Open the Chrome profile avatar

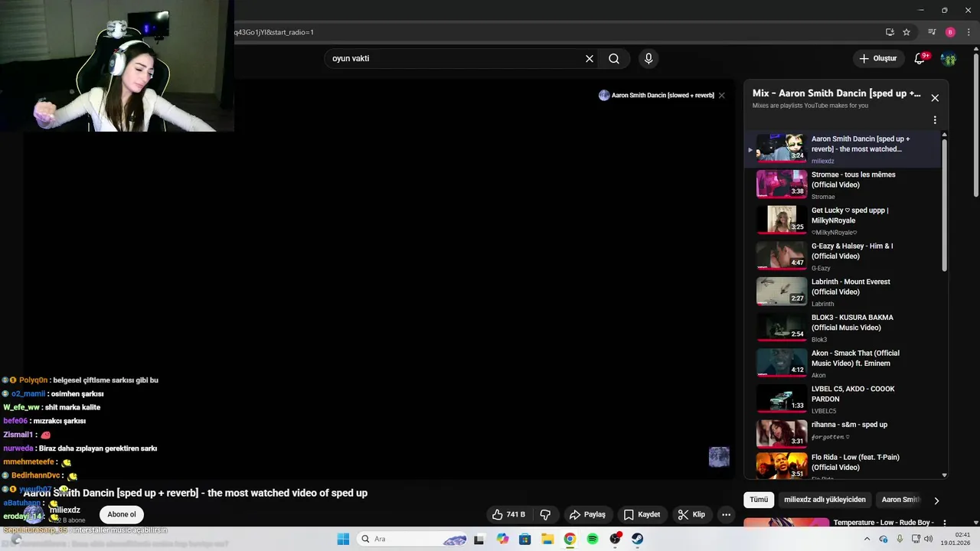(x=950, y=32)
